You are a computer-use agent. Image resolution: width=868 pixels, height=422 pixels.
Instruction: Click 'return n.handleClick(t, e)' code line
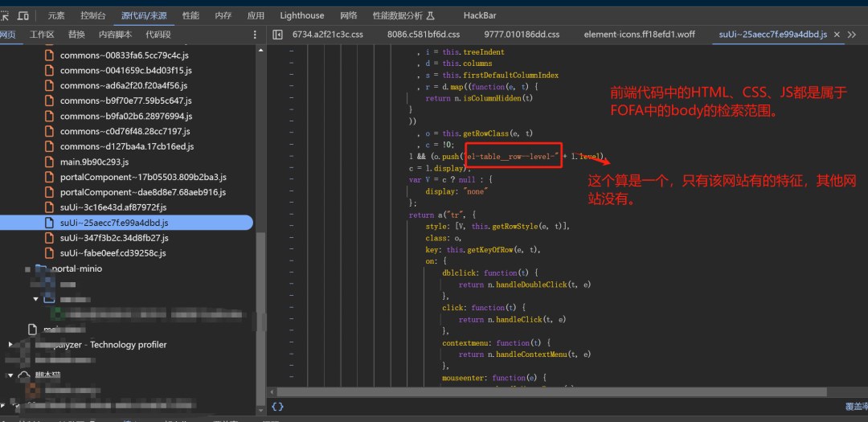click(x=512, y=320)
